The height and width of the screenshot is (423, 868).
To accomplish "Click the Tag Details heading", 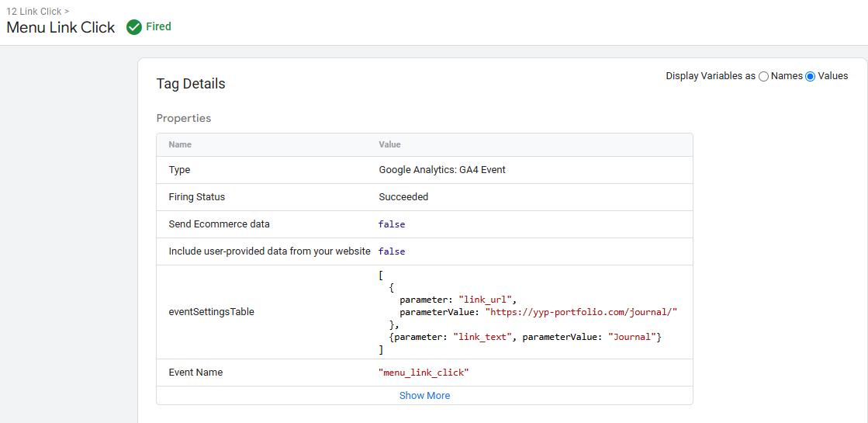I will (x=191, y=84).
